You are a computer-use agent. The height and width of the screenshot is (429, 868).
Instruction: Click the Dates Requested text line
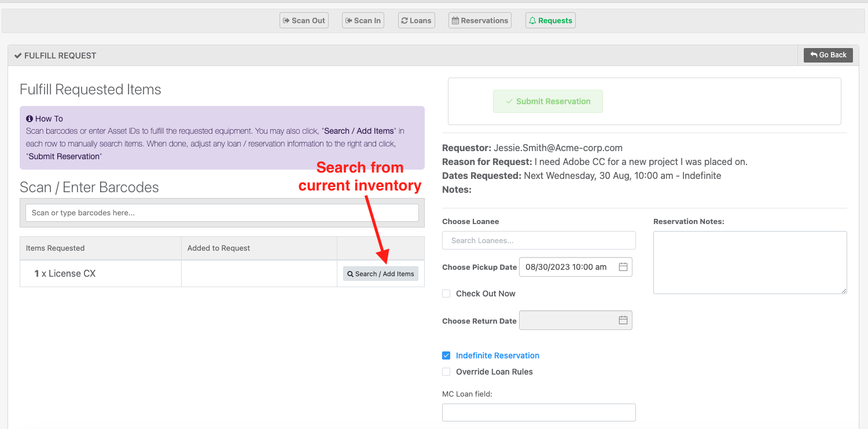click(x=582, y=175)
